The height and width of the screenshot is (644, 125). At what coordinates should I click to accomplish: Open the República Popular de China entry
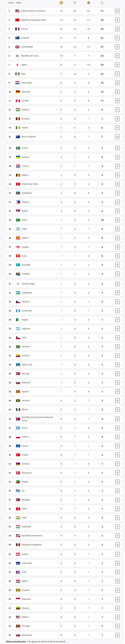point(33,20)
